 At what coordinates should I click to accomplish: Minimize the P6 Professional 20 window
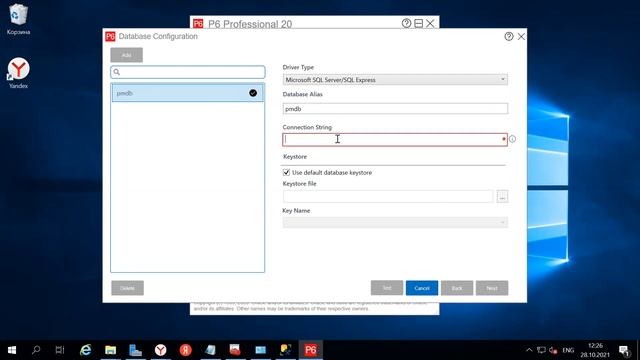tap(418, 23)
